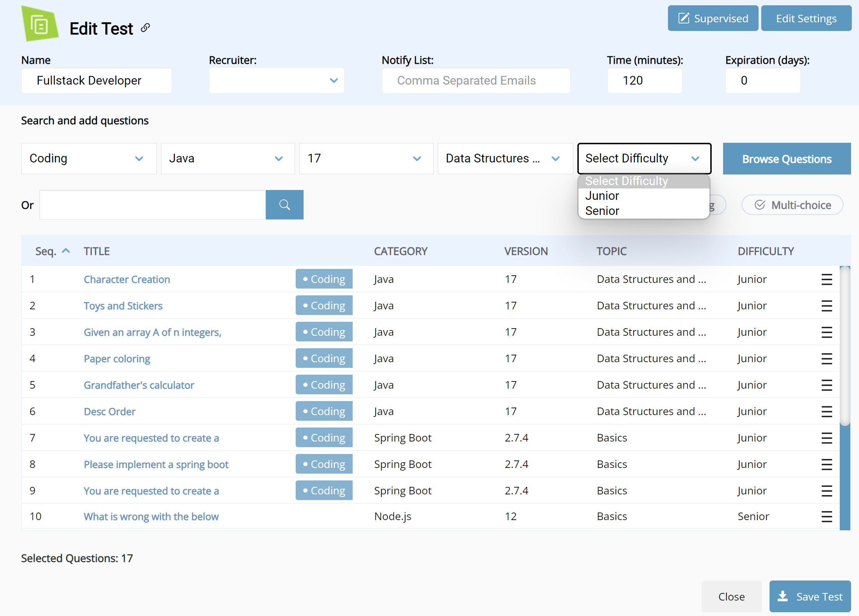Open Please implement a spring boot link
The height and width of the screenshot is (616, 859).
click(156, 465)
